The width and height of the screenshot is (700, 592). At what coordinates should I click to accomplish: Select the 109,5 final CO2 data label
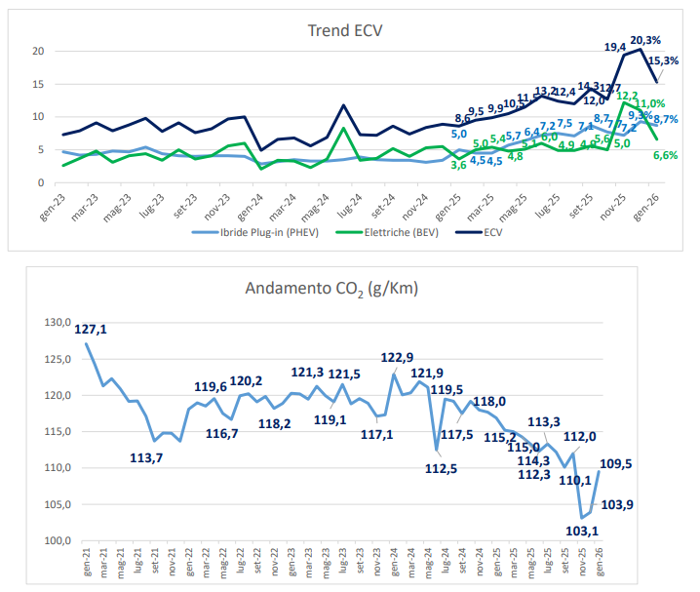(617, 464)
